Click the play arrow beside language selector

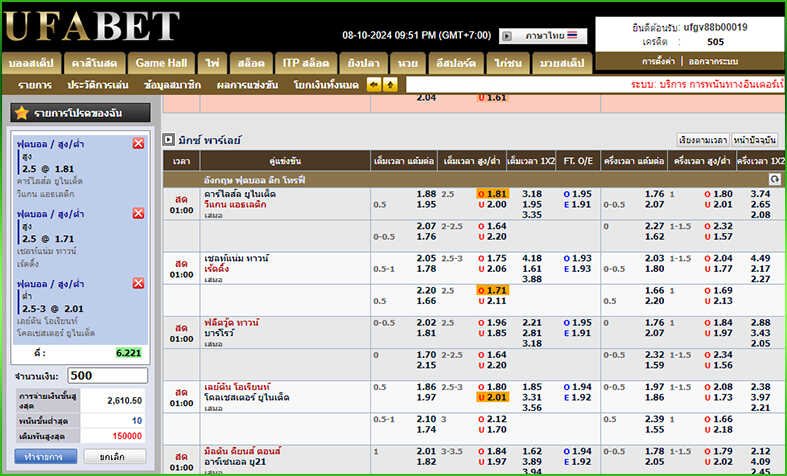[507, 36]
